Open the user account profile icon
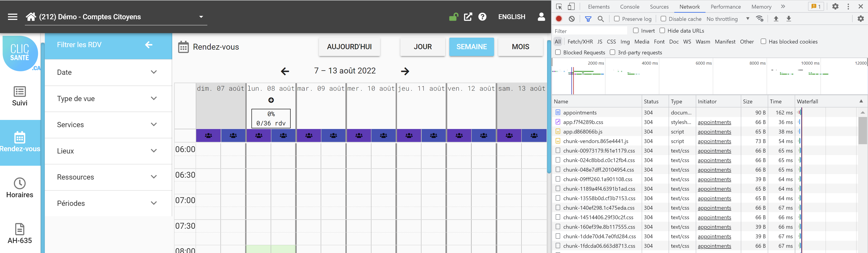 [541, 17]
